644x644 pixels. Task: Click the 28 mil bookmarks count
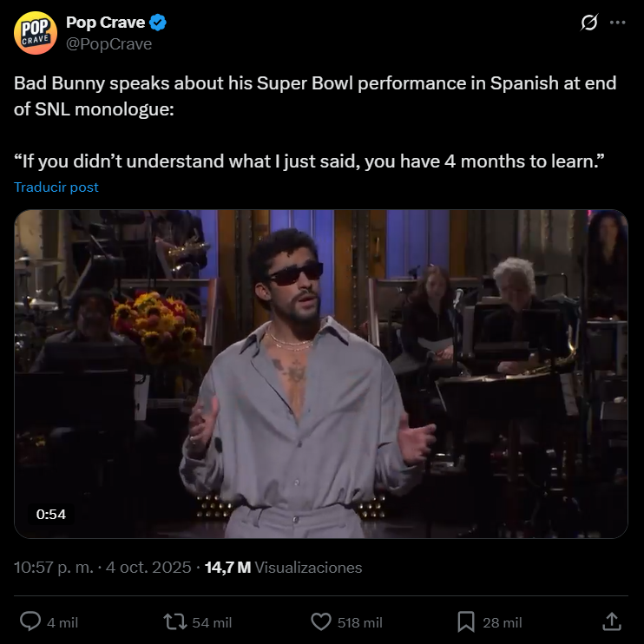pos(503,622)
